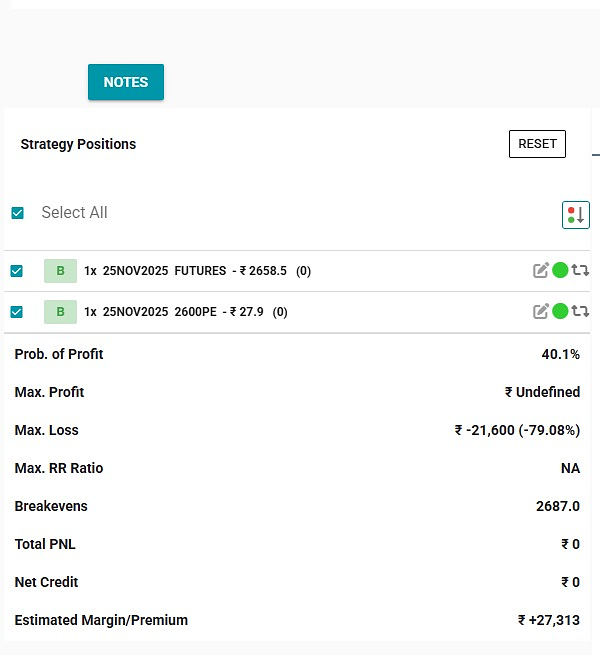Click the Max. Loss value

[517, 430]
